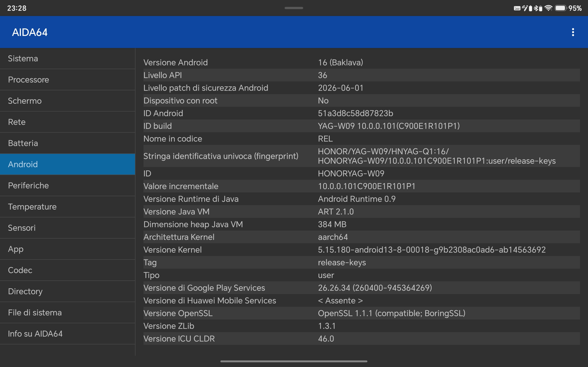Select Android ID value "51a3d8c58d87823b"

tap(356, 113)
